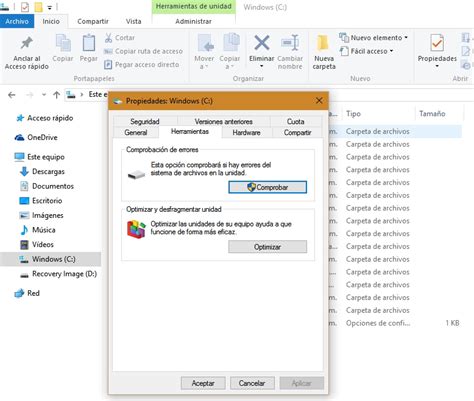Switch to the Compartir ribbon tab
Screen dimensions: 474x401
click(93, 21)
